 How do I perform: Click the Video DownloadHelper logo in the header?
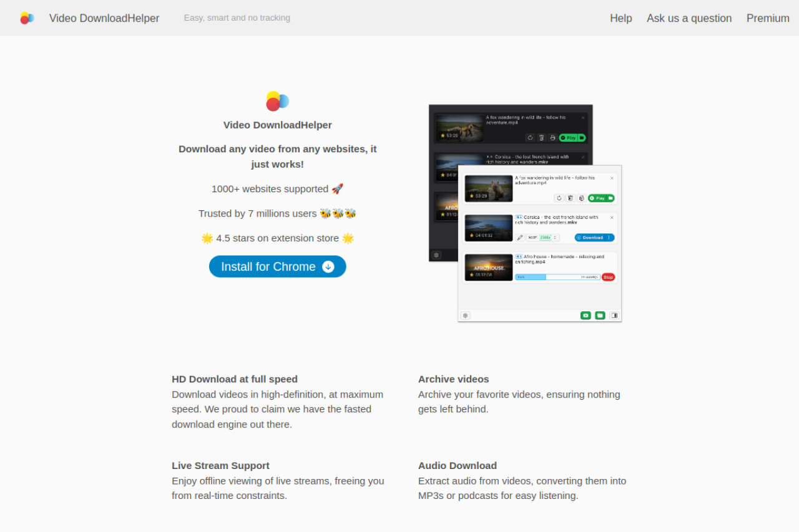(x=26, y=17)
